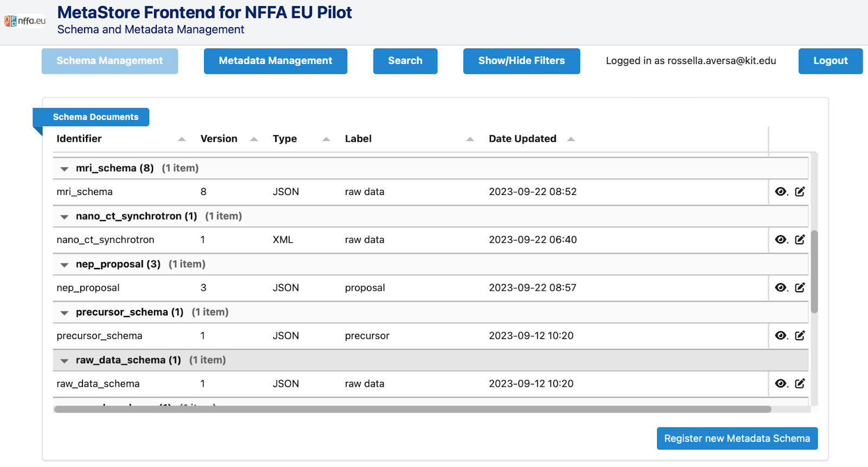Switch to Metadata Management tab
868x467 pixels.
(x=275, y=61)
